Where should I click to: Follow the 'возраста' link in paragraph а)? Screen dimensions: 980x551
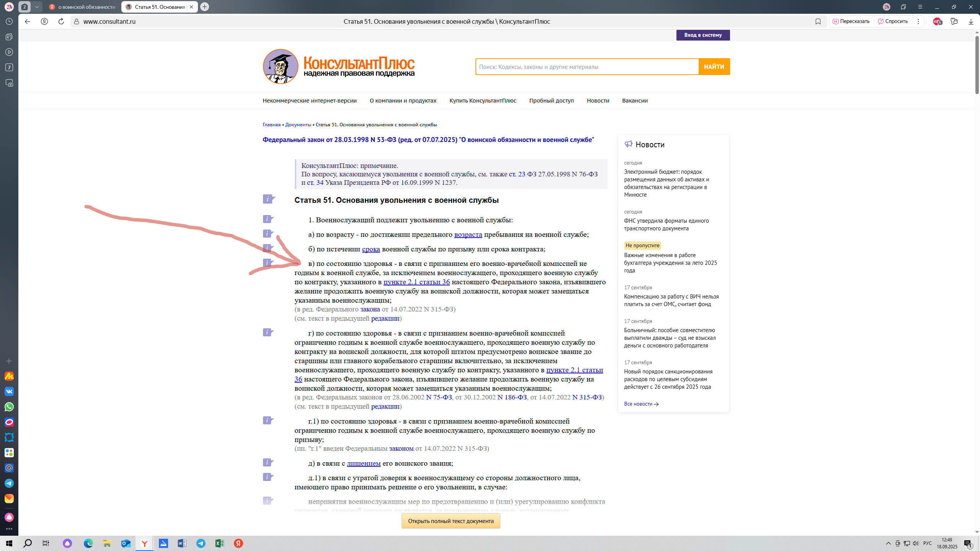point(468,234)
